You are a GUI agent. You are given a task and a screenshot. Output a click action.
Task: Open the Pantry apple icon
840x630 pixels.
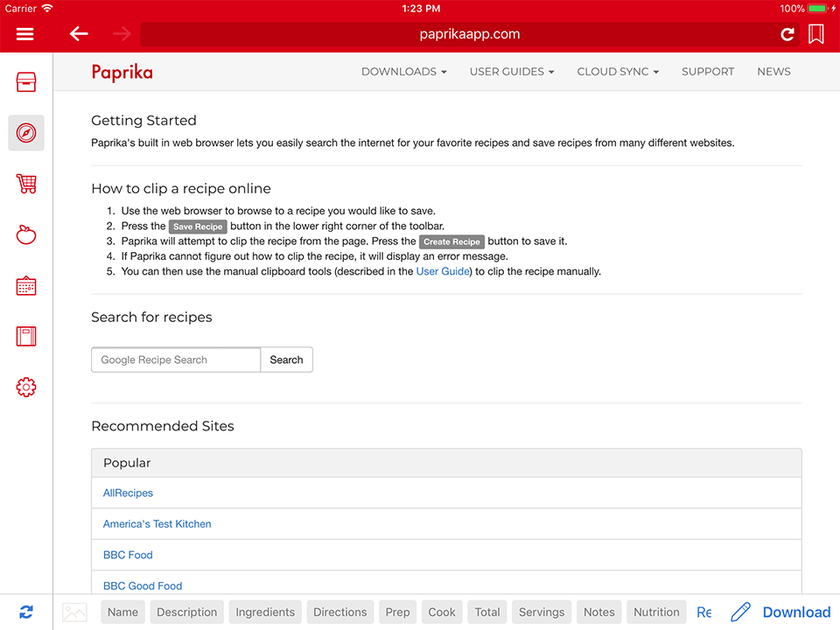coord(25,234)
